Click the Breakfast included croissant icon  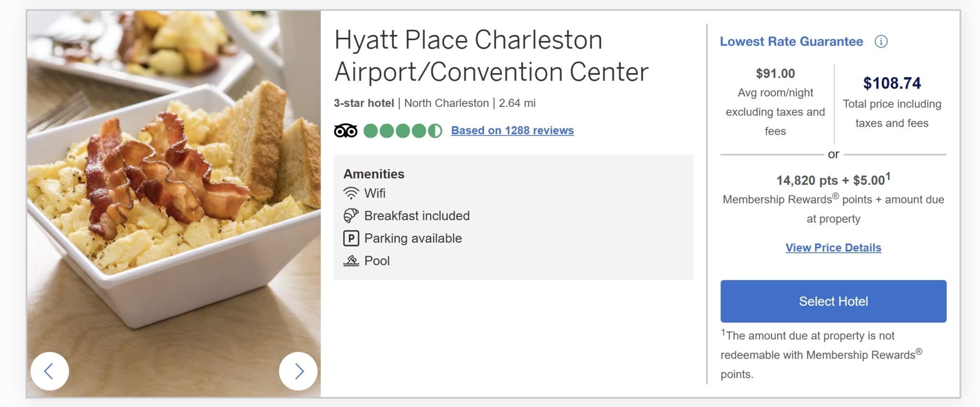pyautogui.click(x=351, y=215)
